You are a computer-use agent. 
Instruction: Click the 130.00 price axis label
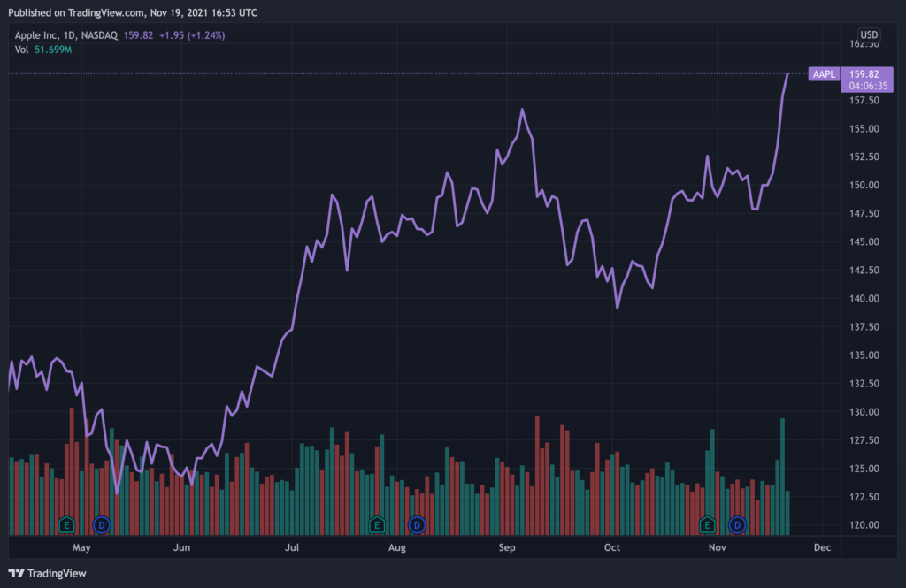click(x=864, y=412)
